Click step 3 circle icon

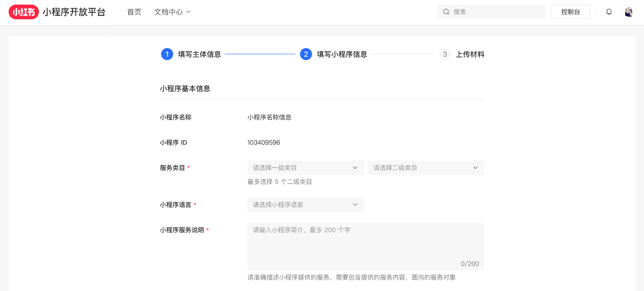[445, 54]
